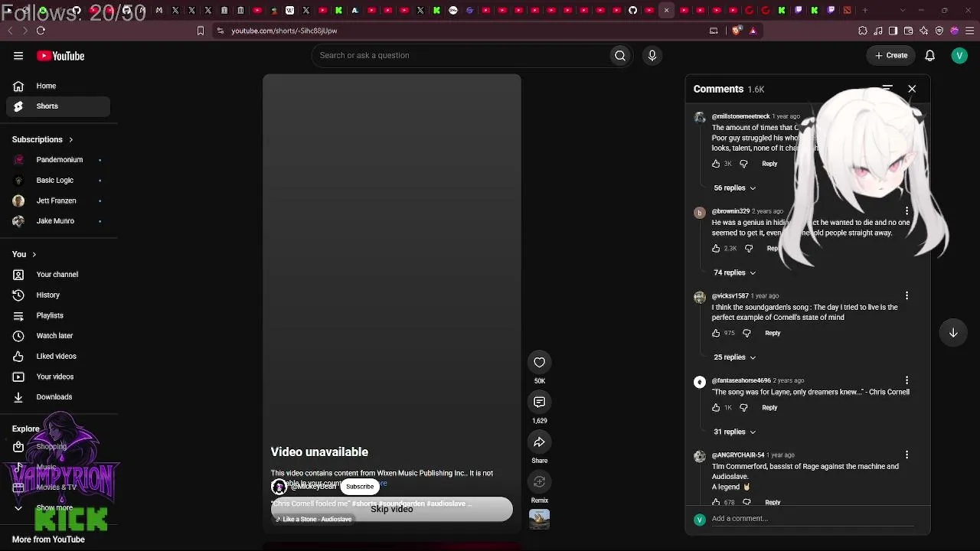
Task: Like the @millstonemeetneck comment
Action: 716,164
